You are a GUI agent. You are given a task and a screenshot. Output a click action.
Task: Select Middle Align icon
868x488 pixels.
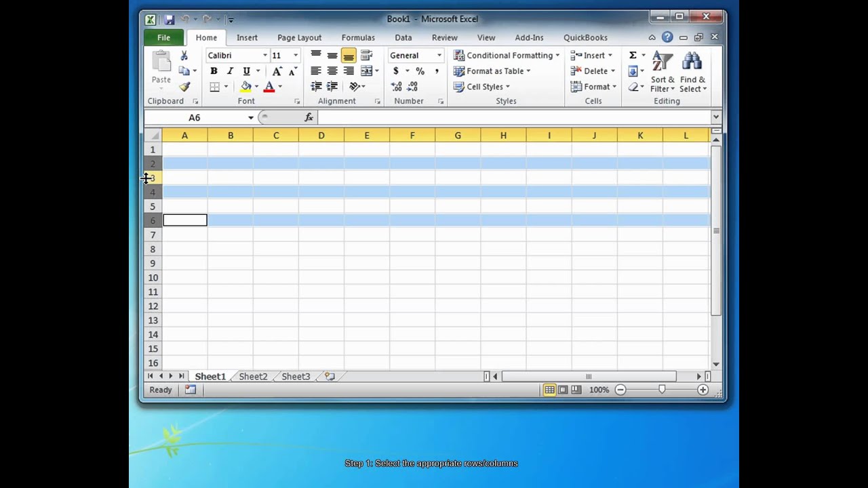tap(332, 56)
